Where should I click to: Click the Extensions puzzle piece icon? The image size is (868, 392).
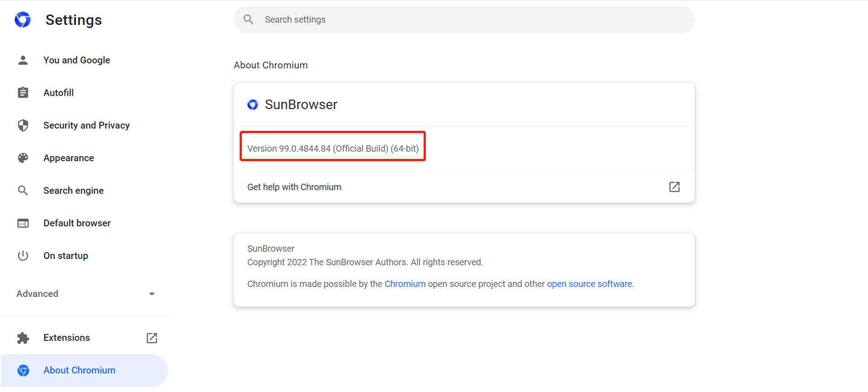(23, 338)
